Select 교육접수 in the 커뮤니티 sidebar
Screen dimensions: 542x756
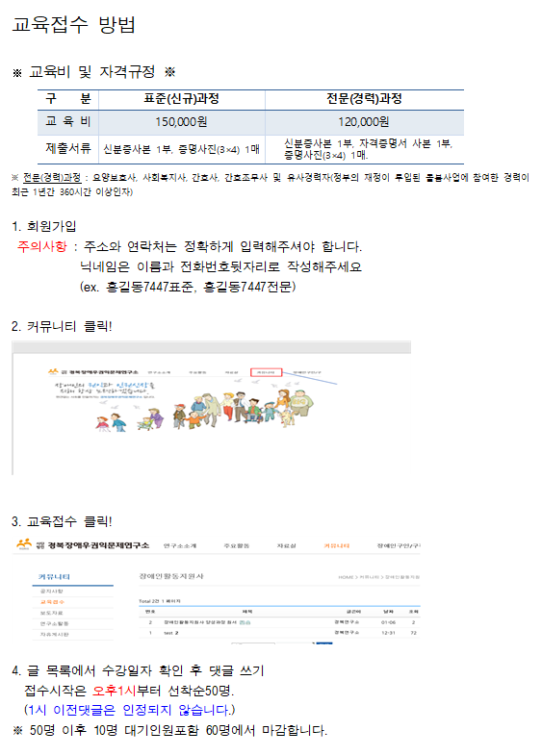(x=52, y=602)
